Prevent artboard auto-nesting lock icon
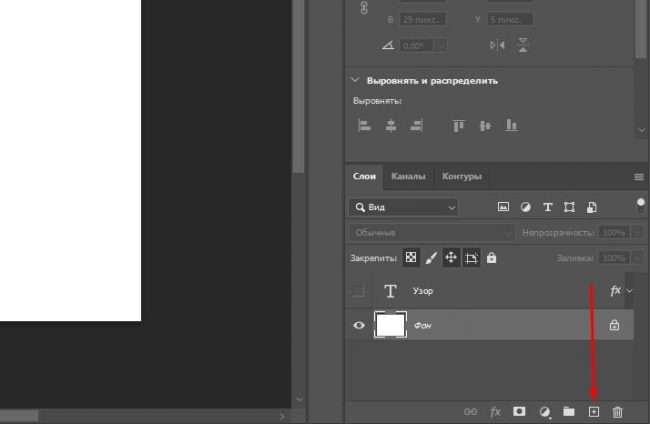Screen dimensions: 650x424 point(471,257)
